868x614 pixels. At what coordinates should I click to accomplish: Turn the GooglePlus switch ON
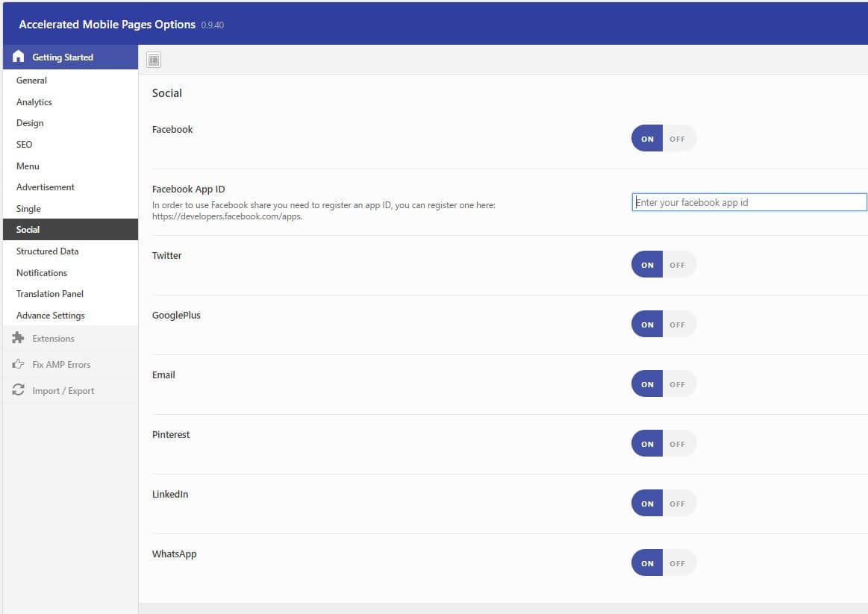[x=647, y=324]
